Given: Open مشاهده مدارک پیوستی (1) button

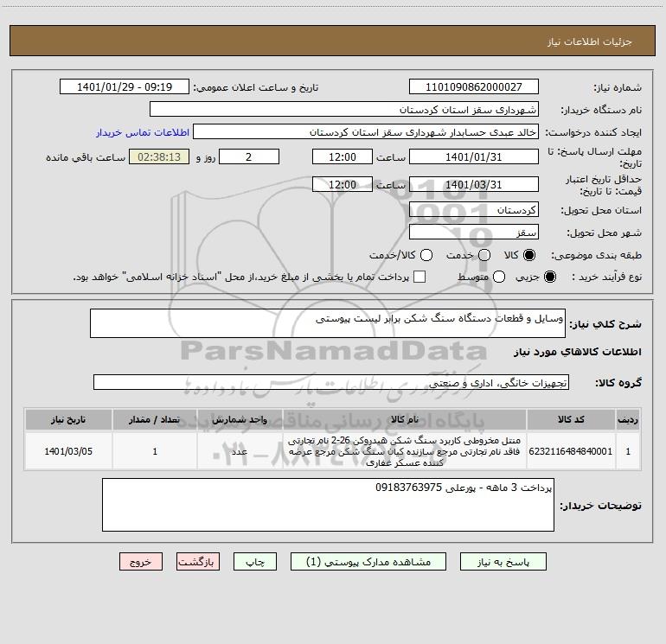Looking at the screenshot, I should (x=368, y=562).
